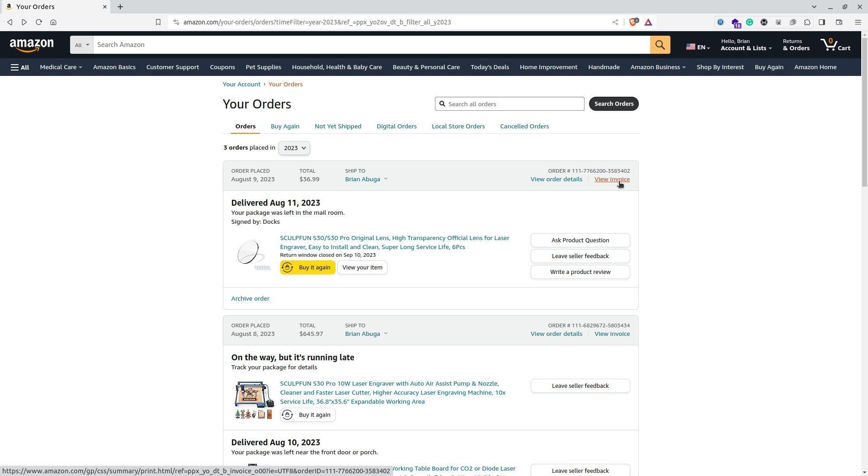
Task: View invoice for order ending 3583402
Action: pyautogui.click(x=612, y=179)
